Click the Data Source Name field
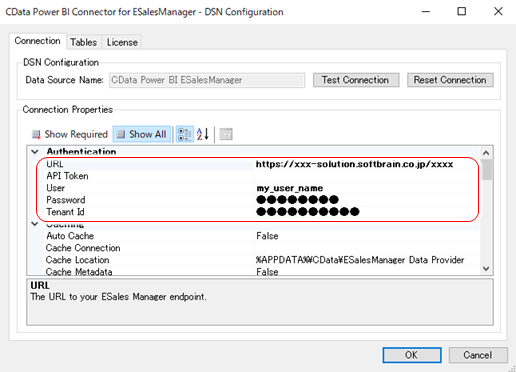The width and height of the screenshot is (516, 372). [207, 80]
